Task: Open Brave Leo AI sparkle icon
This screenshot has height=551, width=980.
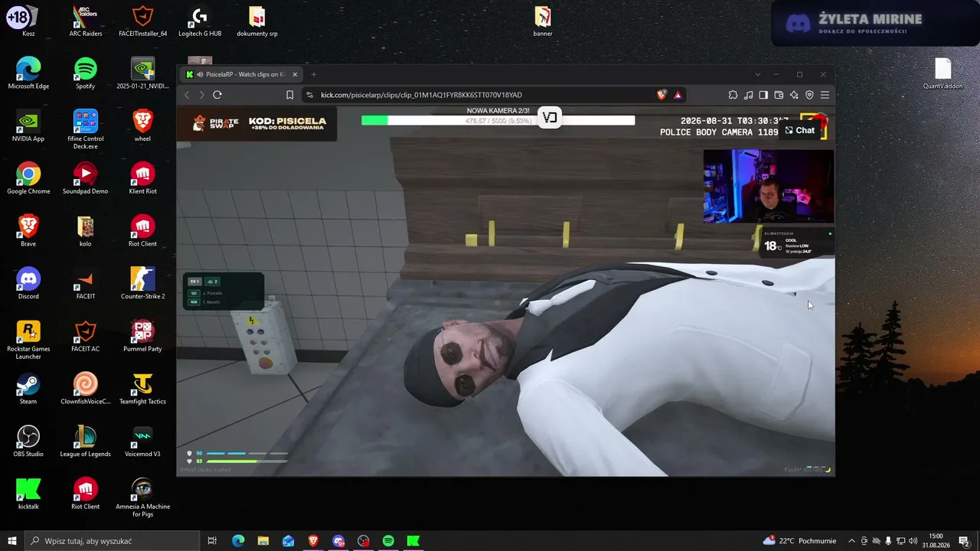Action: click(x=794, y=95)
